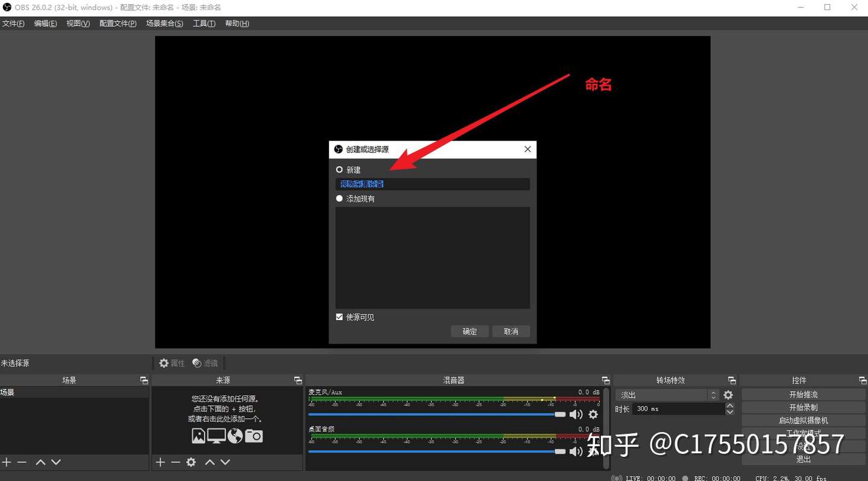
Task: Remove the selected scene with the minus icon
Action: click(x=22, y=462)
